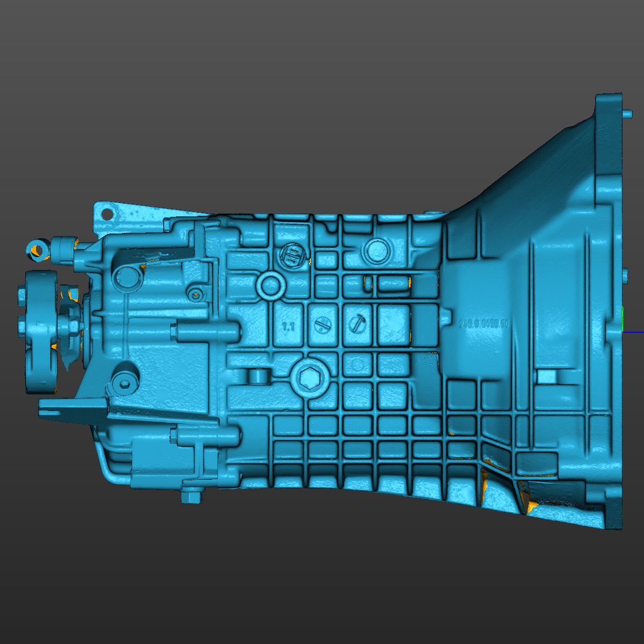Image resolution: width=644 pixels, height=644 pixels.
Task: Click the embossed "1.1" marking on the gearbox casing
Action: 289,326
